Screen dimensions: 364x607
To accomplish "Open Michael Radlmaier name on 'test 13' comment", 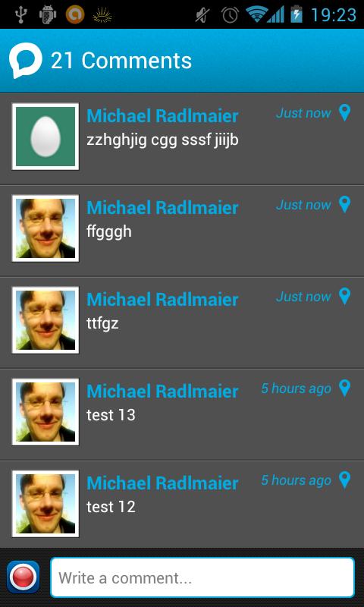I will (x=162, y=392).
